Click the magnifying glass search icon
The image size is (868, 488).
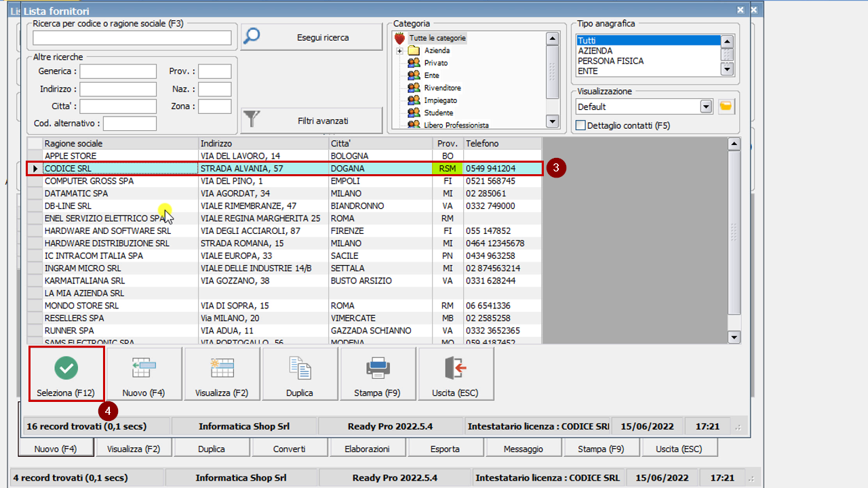point(252,36)
